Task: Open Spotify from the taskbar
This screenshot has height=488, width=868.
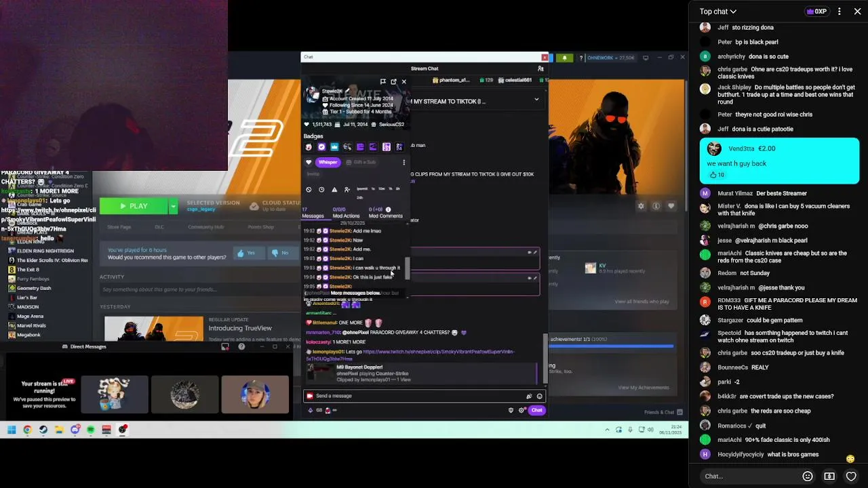Action: coord(91,430)
